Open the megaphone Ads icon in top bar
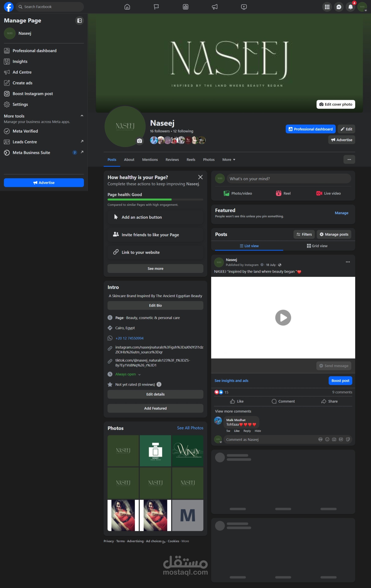371x588 pixels. click(x=215, y=7)
